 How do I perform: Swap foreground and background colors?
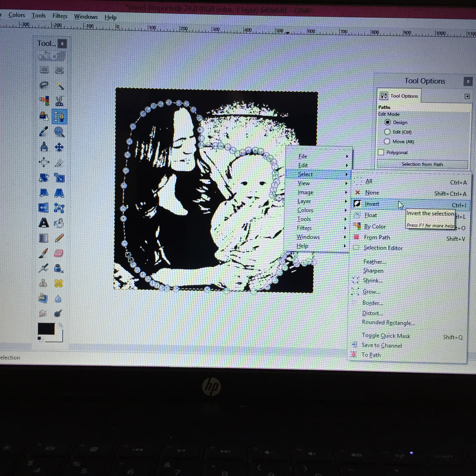[60, 325]
